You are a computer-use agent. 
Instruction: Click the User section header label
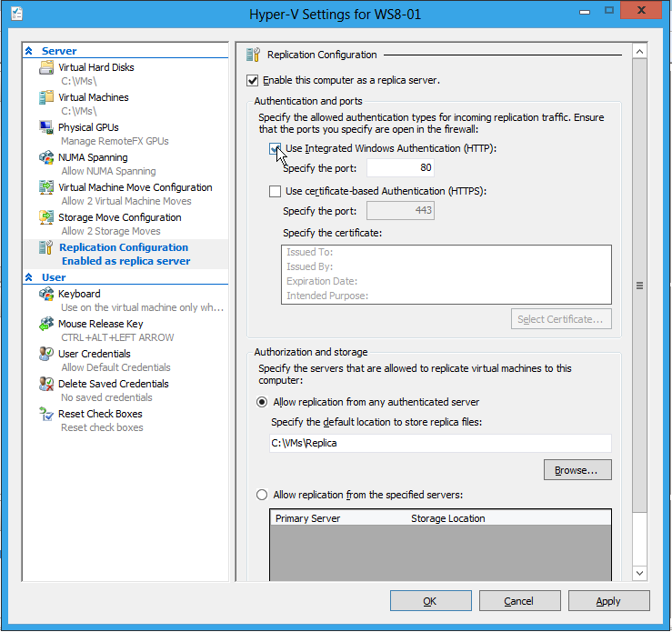[x=54, y=277]
